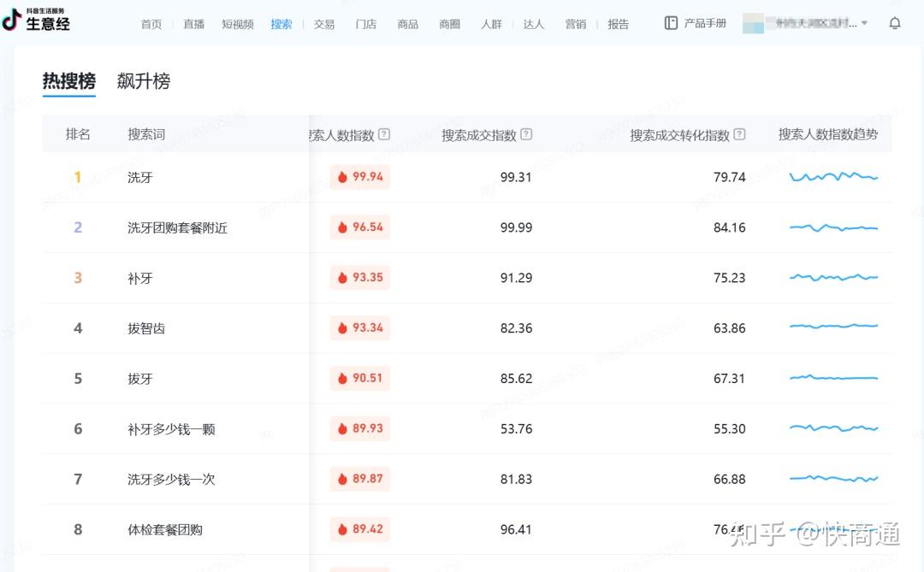Expand the account name dropdown arrow
This screenshot has height=572, width=924.
coord(864,23)
